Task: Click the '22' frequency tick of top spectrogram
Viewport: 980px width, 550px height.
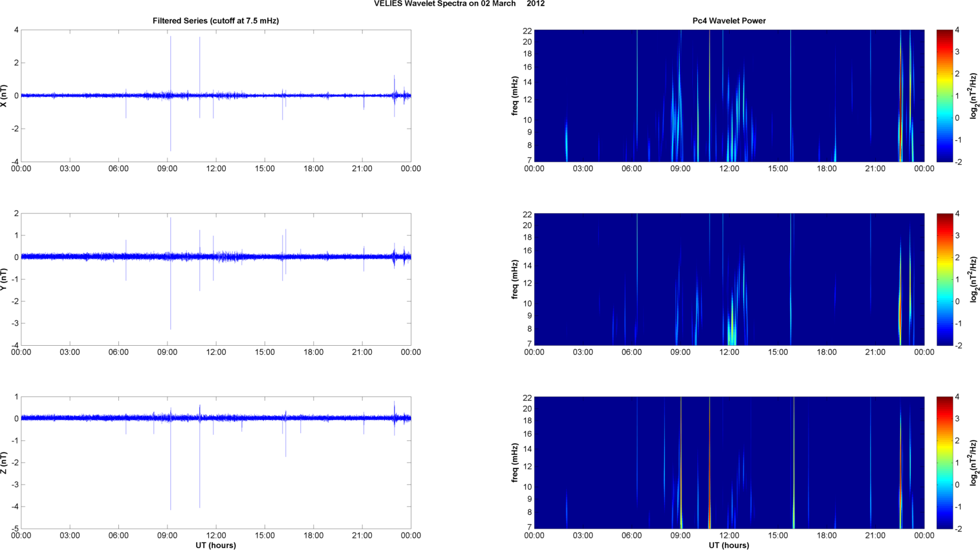Action: pyautogui.click(x=528, y=30)
